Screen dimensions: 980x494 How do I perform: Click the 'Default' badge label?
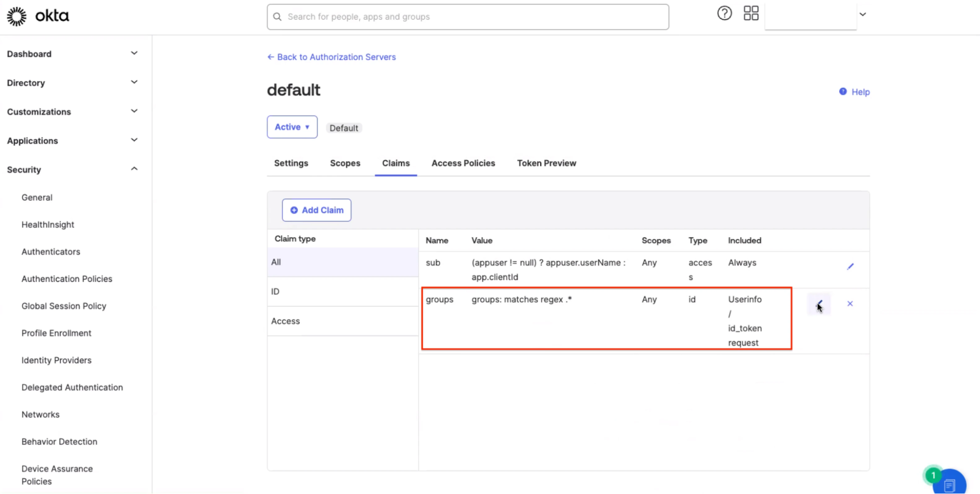(x=344, y=128)
